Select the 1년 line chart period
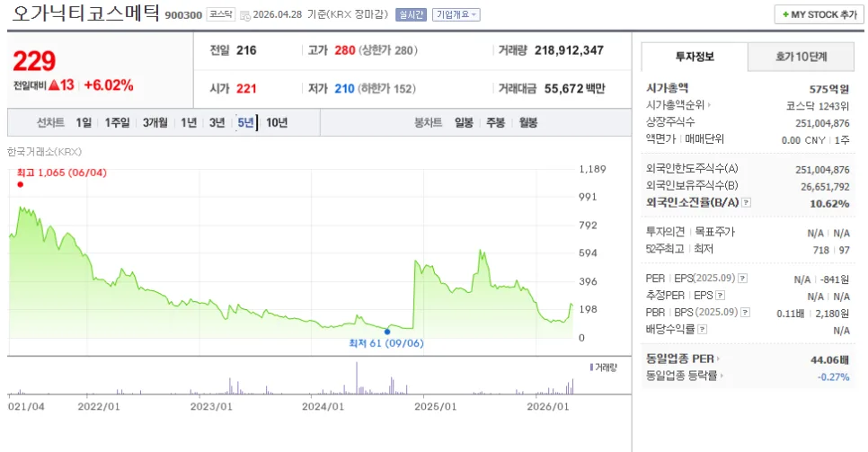Viewport: 868px width, 452px height. tap(189, 122)
